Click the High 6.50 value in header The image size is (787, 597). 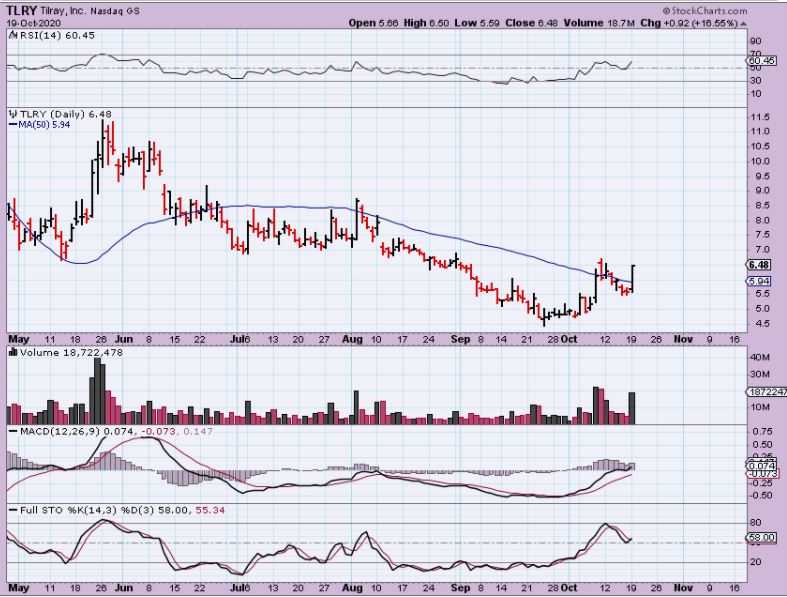point(426,23)
